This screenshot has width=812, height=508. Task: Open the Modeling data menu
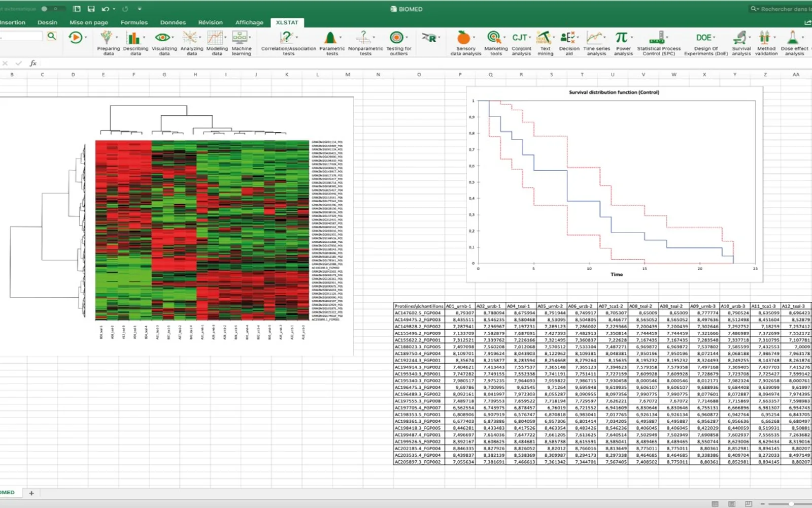click(217, 43)
